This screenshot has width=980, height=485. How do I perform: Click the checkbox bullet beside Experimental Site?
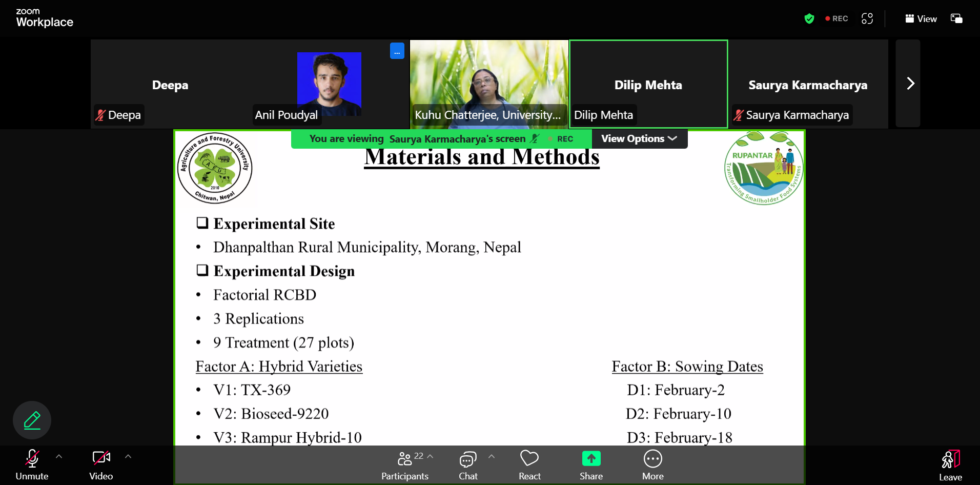[x=202, y=223]
